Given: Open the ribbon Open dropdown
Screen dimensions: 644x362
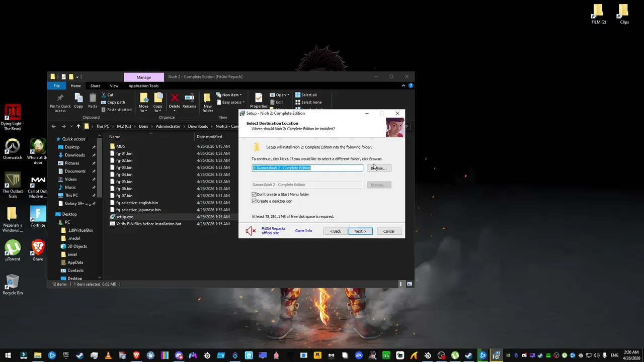Looking at the screenshot, I should pos(279,95).
